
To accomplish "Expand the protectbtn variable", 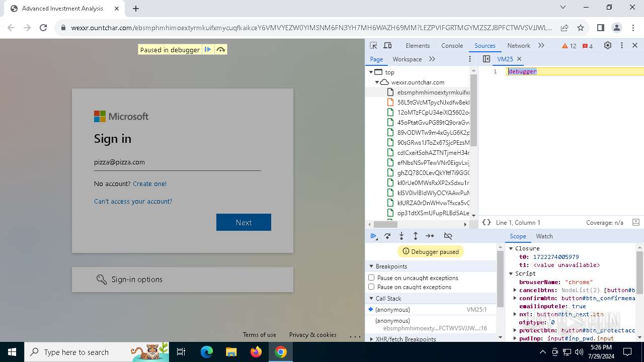I will tap(515, 330).
